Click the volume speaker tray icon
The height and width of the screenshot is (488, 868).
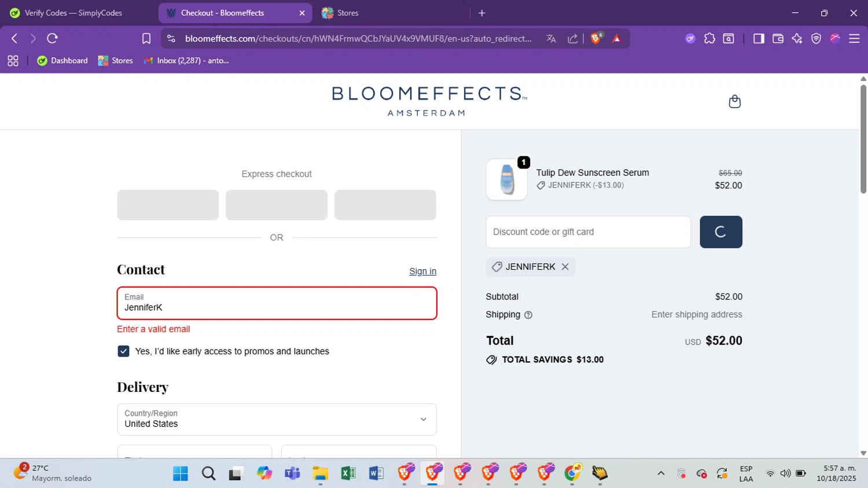tap(785, 474)
